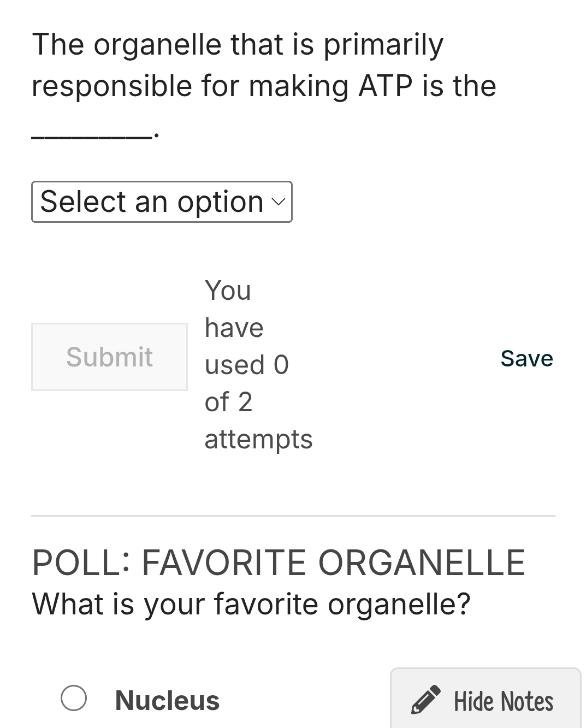This screenshot has height=728, width=586.
Task: Open the Select an option dropdown
Action: (162, 202)
